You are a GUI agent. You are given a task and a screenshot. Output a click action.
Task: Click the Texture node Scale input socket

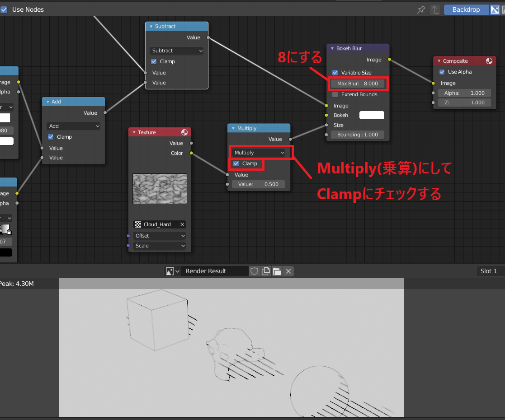point(128,246)
